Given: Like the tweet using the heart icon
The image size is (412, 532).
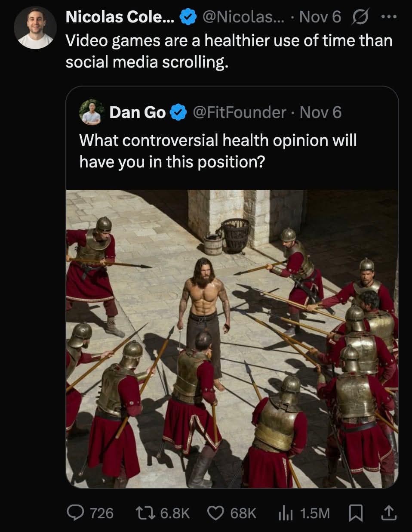Looking at the screenshot, I should [216, 513].
